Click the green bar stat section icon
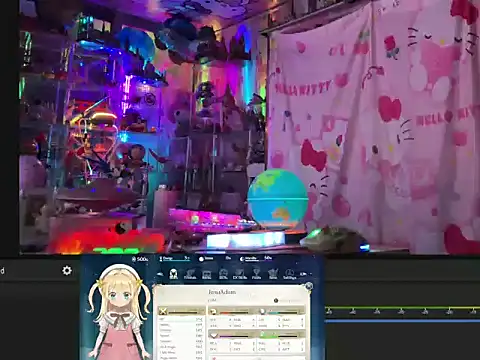 pyautogui.click(x=262, y=335)
